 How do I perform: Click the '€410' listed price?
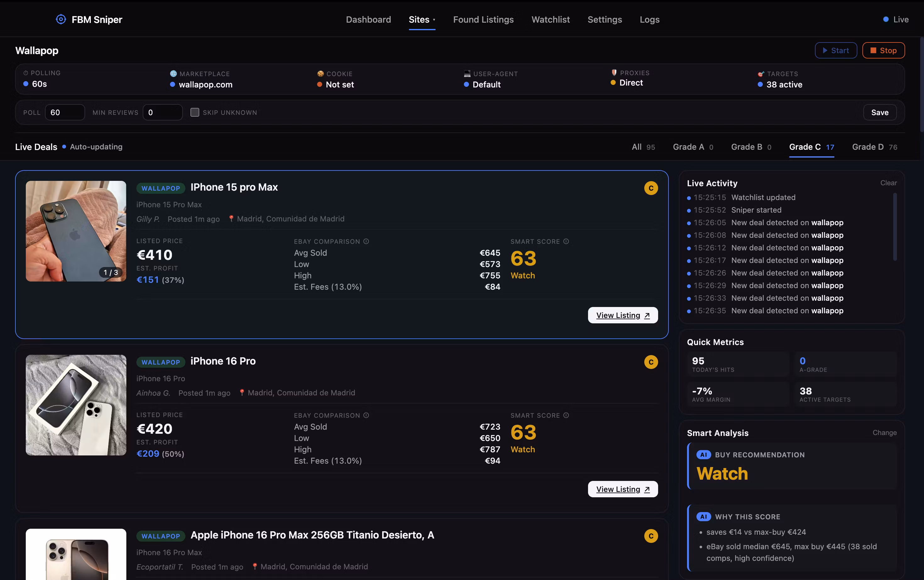tap(154, 255)
